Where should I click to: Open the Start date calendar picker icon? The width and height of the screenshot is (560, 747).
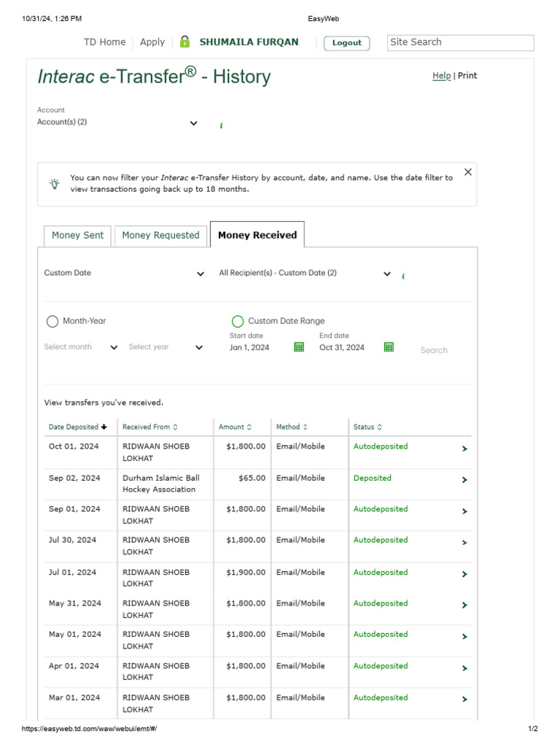point(298,347)
